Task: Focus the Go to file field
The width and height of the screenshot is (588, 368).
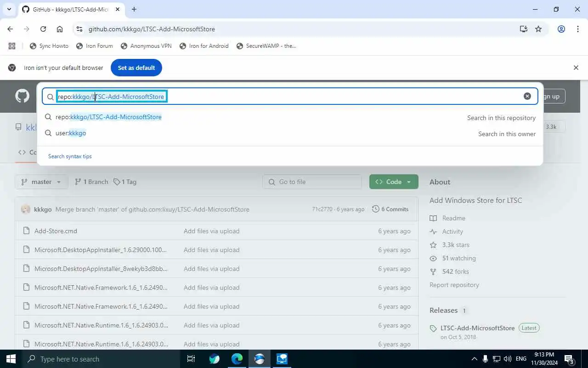Action: 312,182
